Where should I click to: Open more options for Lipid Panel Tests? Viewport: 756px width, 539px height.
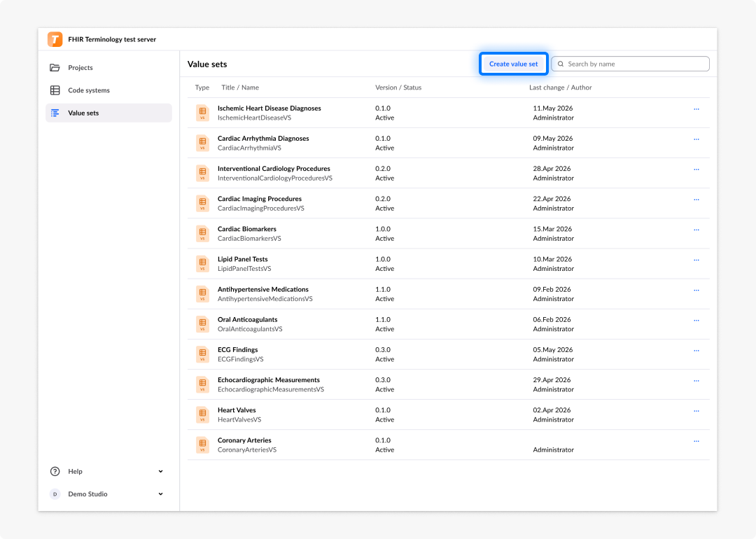tap(696, 260)
